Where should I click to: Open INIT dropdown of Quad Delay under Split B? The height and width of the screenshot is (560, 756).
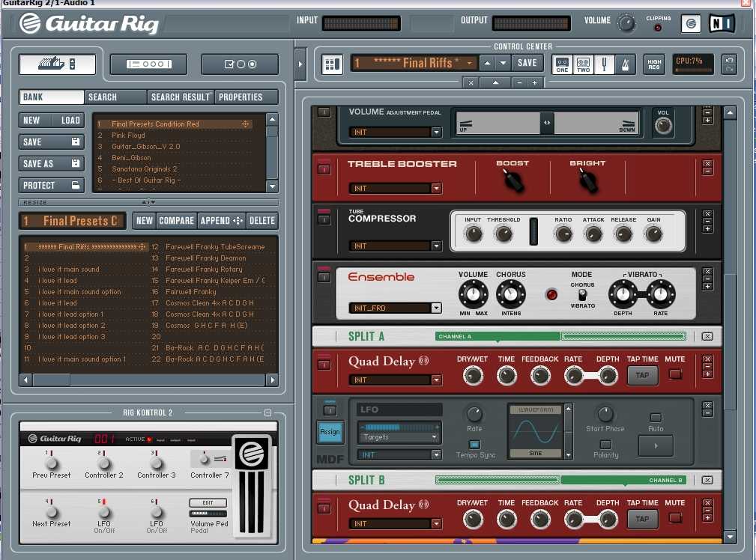pos(436,523)
